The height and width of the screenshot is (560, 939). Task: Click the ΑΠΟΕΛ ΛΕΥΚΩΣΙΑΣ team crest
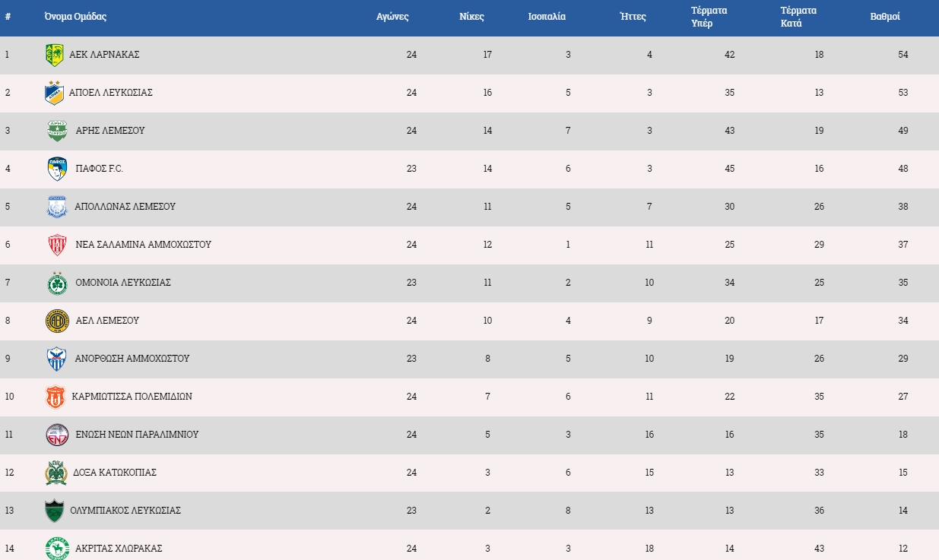tap(55, 93)
